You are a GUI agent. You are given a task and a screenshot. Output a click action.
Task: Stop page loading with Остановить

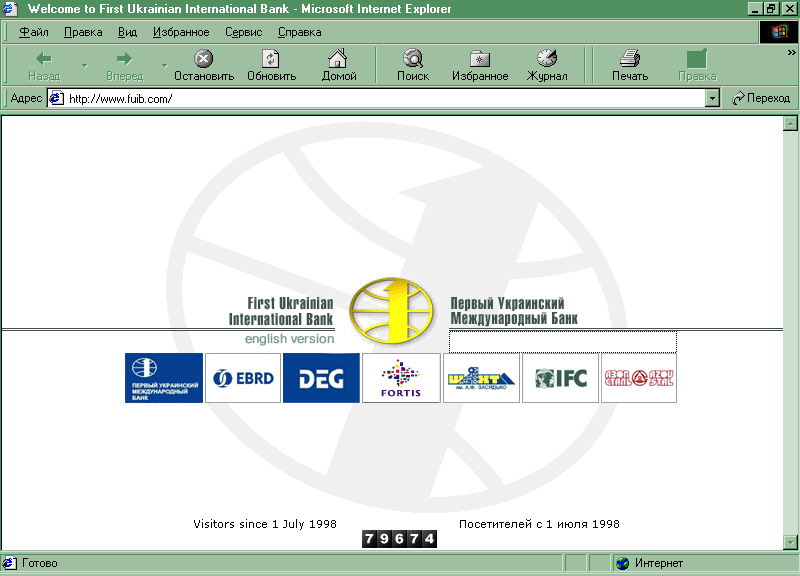pos(204,66)
